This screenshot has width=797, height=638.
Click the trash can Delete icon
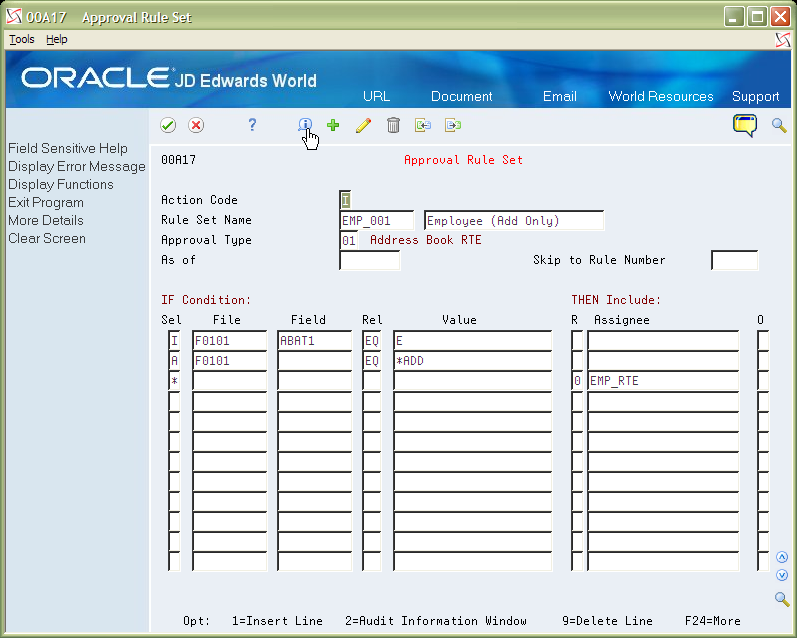coord(393,125)
